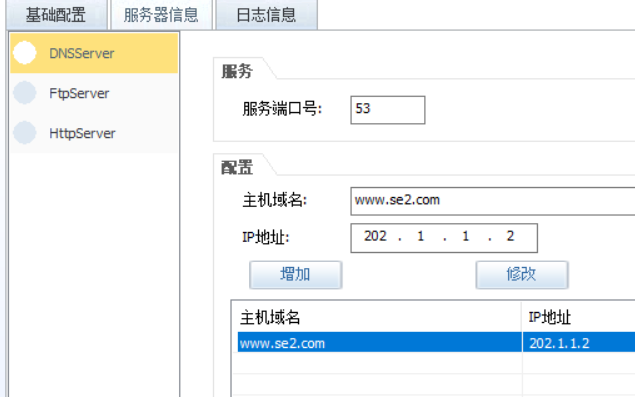This screenshot has width=635, height=397.
Task: Click the 主机域名 input field
Action: (492, 201)
